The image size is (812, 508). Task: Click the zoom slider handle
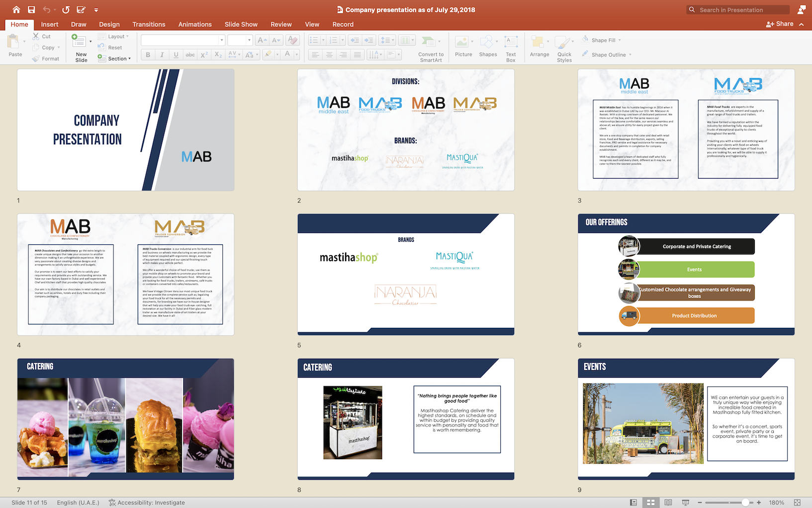(745, 503)
